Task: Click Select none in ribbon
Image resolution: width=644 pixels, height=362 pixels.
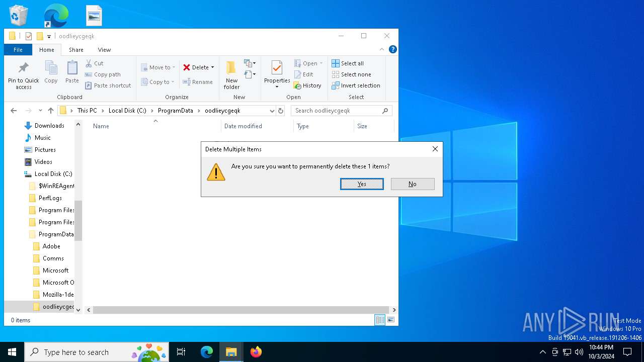Action: (x=351, y=74)
